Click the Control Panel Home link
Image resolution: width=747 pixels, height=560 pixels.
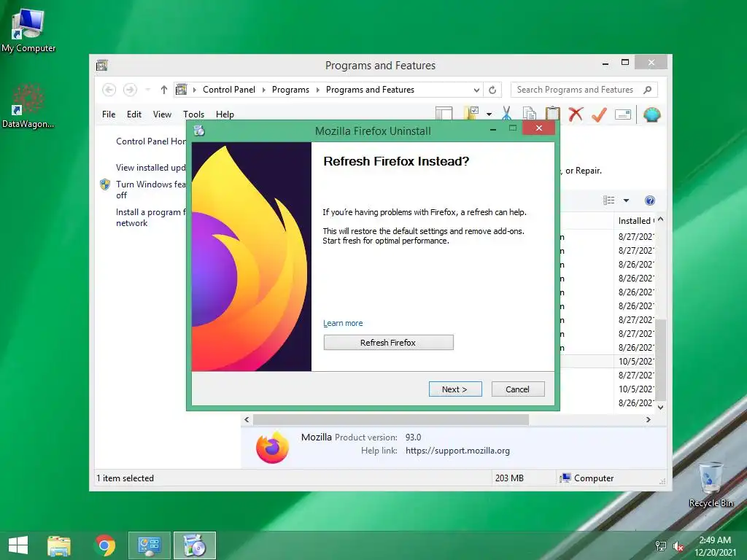tap(151, 141)
